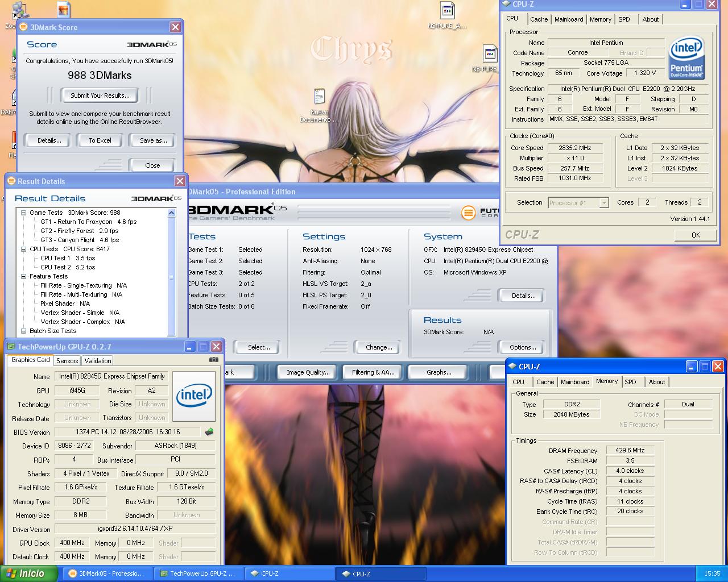Click the Futuremark orange logo icon

point(468,213)
